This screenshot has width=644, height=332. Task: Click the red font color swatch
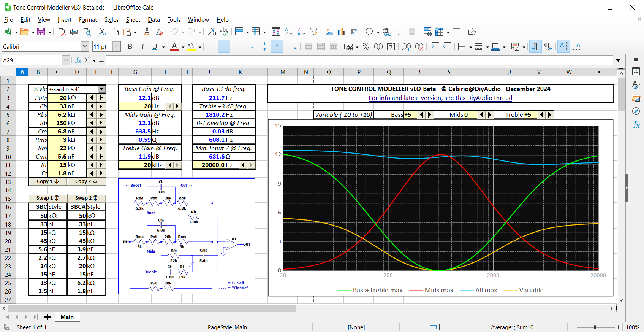(x=174, y=46)
